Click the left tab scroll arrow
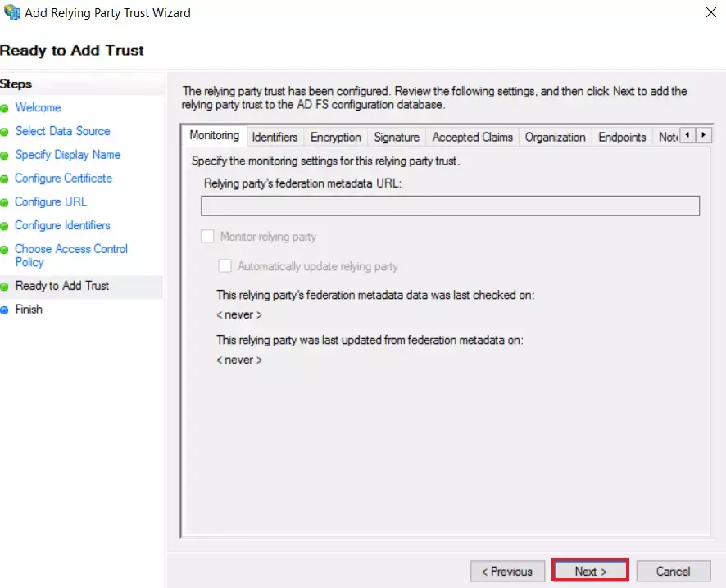This screenshot has height=588, width=726. pyautogui.click(x=689, y=135)
